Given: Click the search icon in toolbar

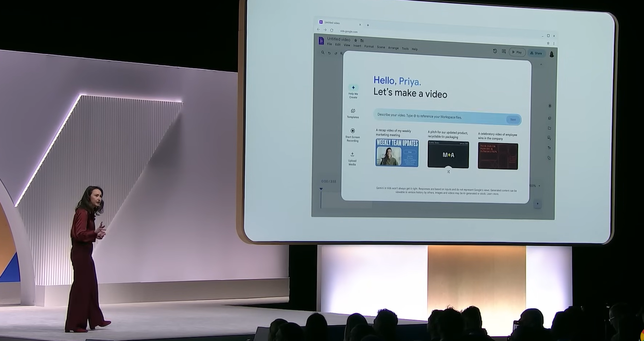Looking at the screenshot, I should tap(323, 52).
